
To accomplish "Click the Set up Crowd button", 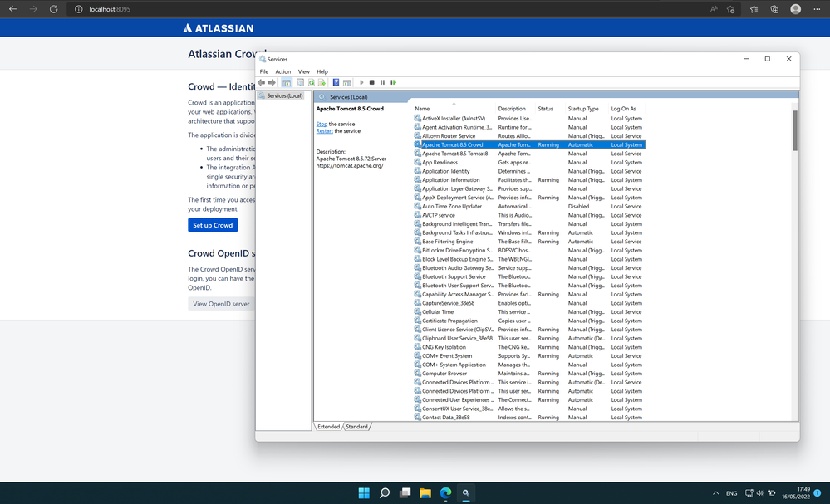I will (x=212, y=224).
